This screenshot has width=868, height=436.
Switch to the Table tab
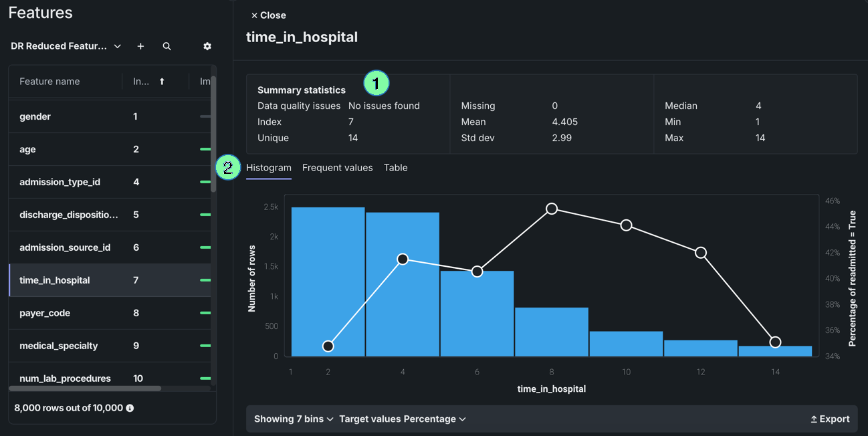(x=395, y=168)
